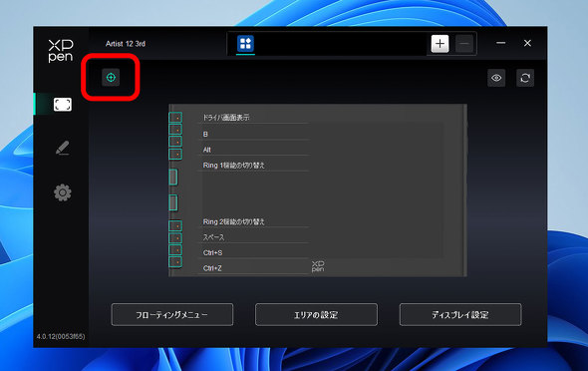Screen dimensions: 588x371
Task: Open the フローティングメニュー button
Action: click(172, 315)
